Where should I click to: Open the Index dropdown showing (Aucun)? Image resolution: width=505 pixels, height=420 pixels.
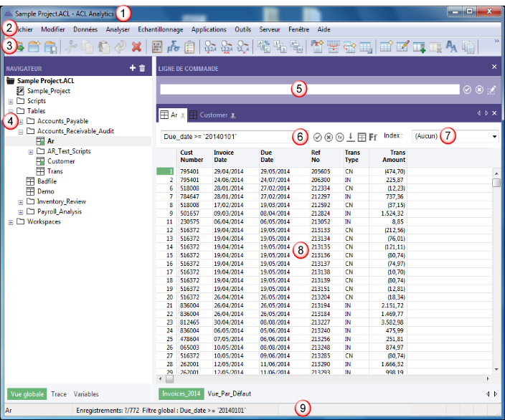494,136
